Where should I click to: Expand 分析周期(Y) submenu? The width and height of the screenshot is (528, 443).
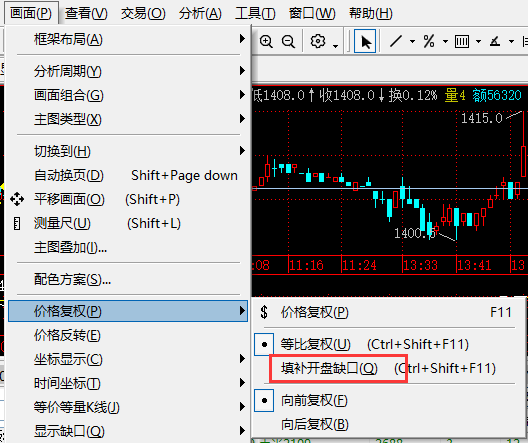(128, 71)
